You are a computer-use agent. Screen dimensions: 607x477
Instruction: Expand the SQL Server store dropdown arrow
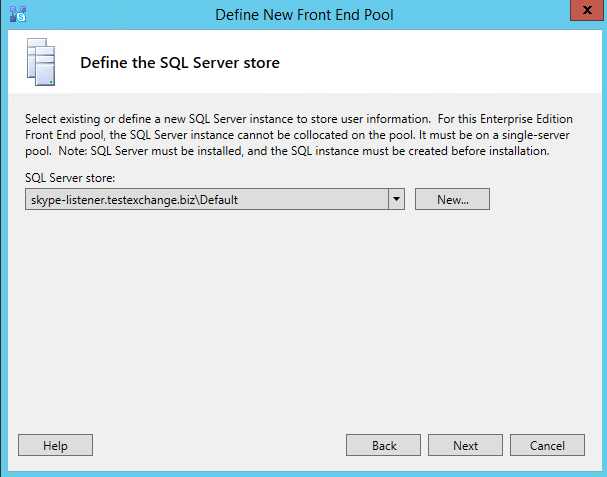pos(396,199)
